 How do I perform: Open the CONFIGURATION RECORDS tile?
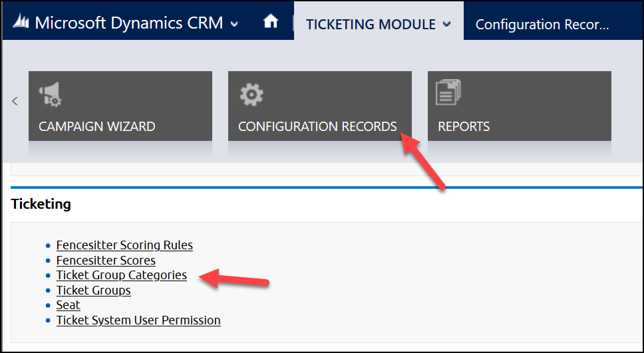point(320,106)
